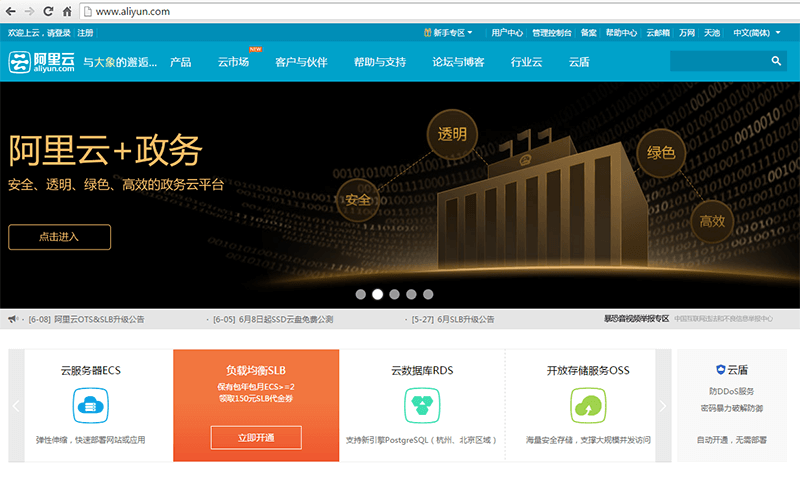Click the 密码暴力破解防御 text
The image size is (800, 483).
click(731, 408)
